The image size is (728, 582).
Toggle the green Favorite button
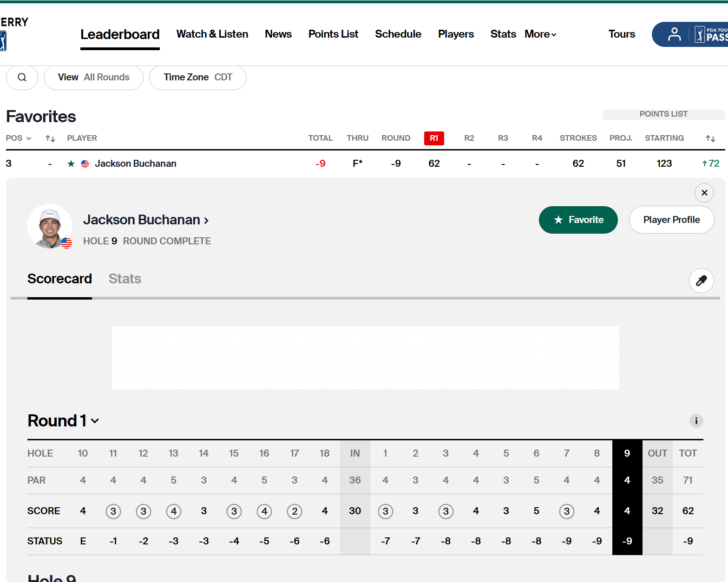click(x=578, y=220)
